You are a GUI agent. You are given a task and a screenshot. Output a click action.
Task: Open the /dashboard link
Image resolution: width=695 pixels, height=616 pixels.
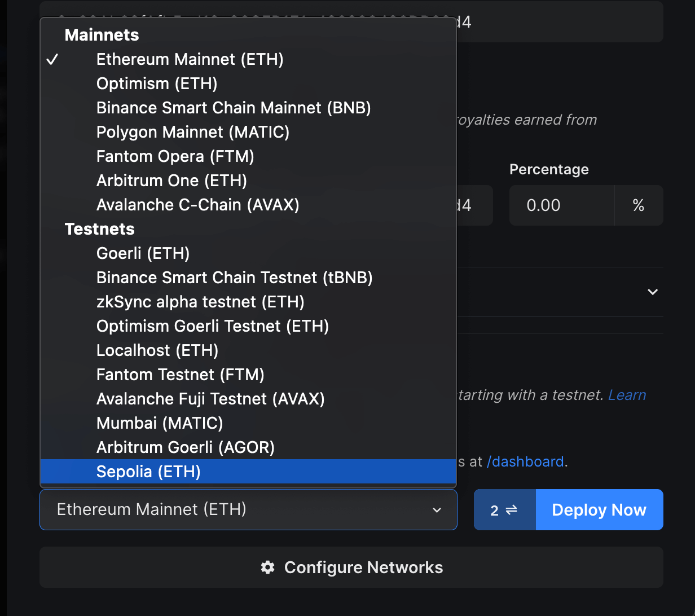pos(525,461)
